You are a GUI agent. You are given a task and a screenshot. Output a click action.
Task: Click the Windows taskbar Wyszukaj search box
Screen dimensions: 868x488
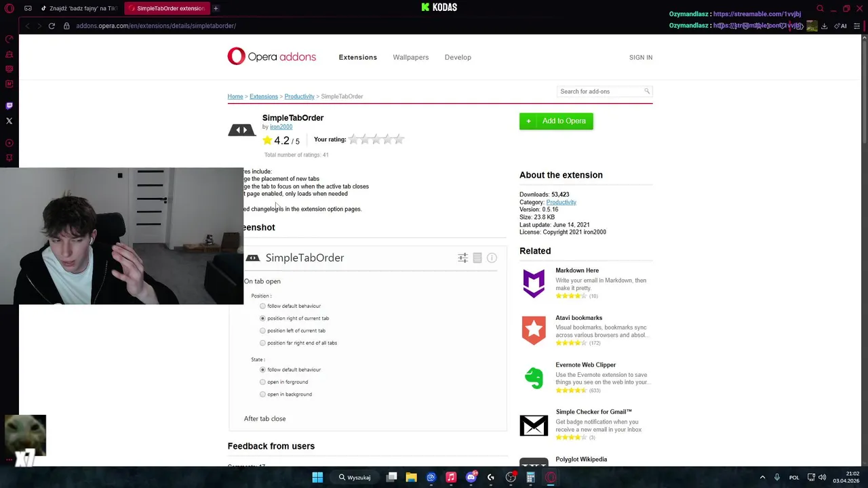354,477
